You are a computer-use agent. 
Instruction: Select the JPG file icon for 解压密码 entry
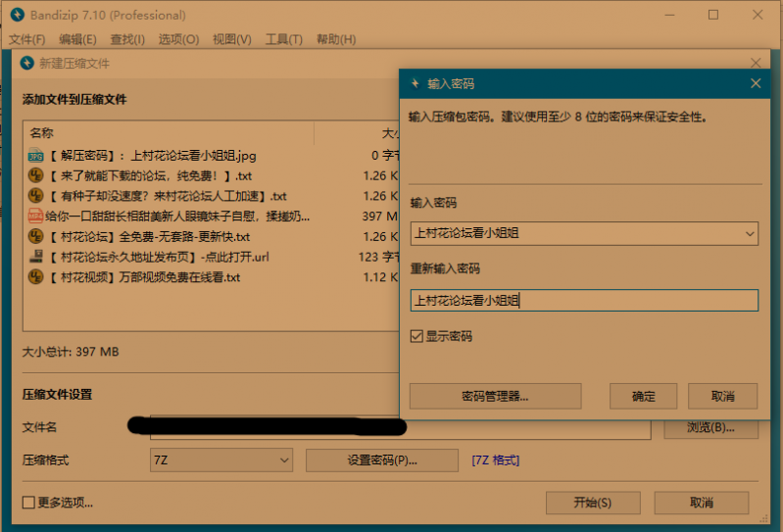[35, 156]
